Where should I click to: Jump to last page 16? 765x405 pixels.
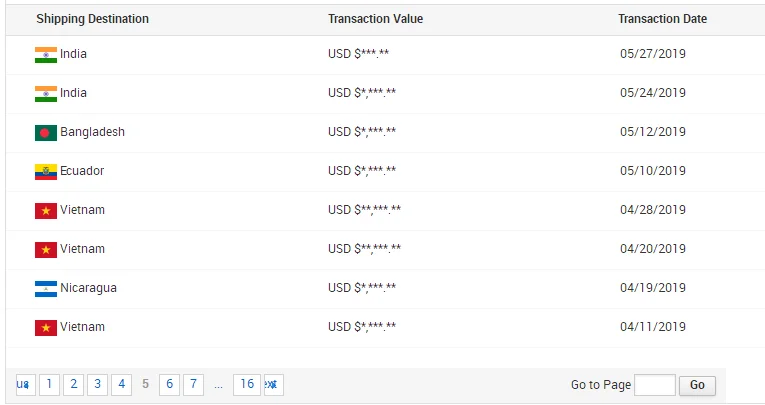[x=247, y=384]
